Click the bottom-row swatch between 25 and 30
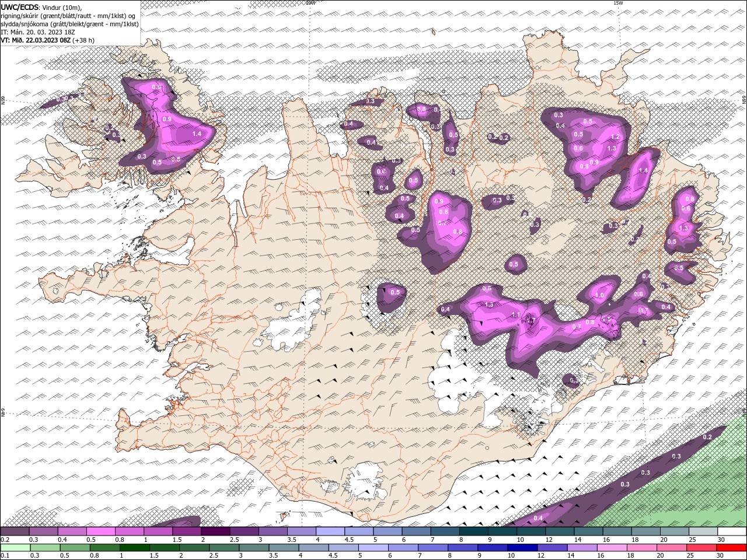 click(701, 548)
